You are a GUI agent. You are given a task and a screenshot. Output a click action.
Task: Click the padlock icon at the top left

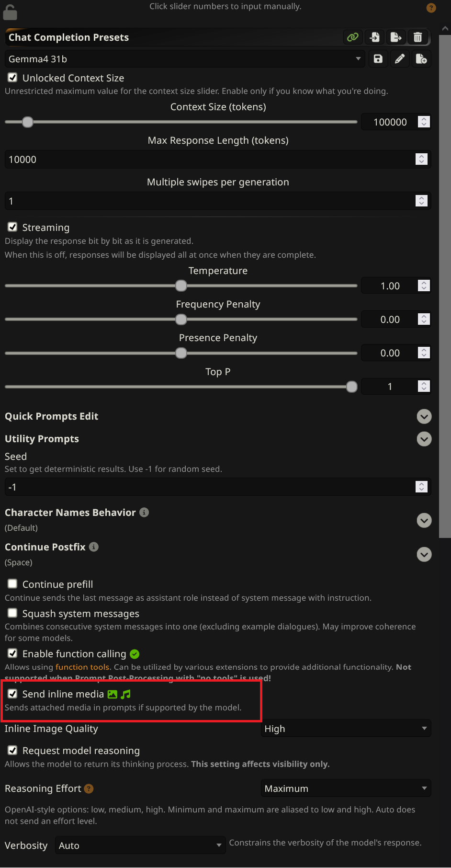[x=10, y=12]
